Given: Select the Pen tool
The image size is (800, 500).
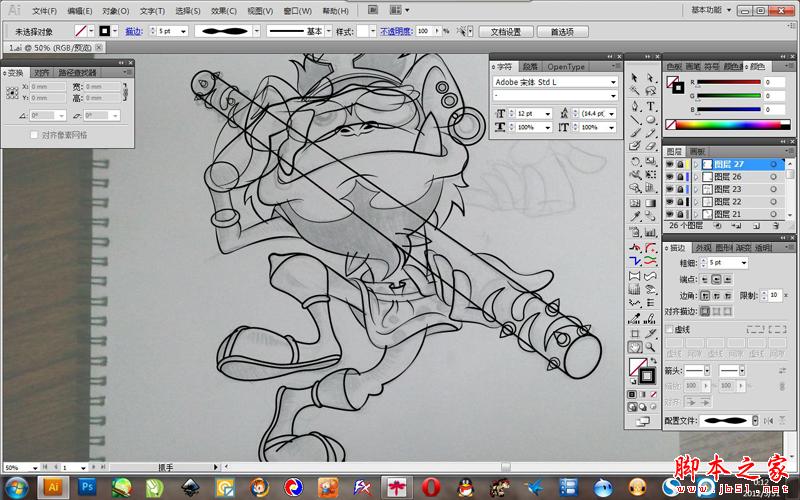Looking at the screenshot, I should pyautogui.click(x=635, y=106).
